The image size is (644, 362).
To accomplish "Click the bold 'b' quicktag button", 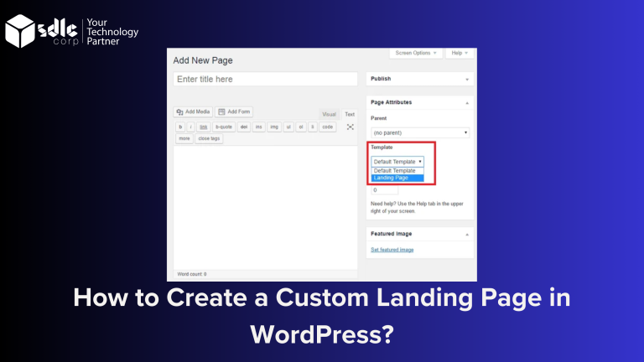I will [180, 127].
